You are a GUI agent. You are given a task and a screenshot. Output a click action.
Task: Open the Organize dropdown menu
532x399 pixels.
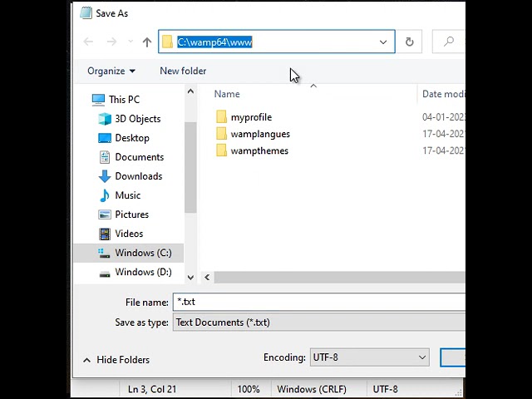pyautogui.click(x=111, y=71)
